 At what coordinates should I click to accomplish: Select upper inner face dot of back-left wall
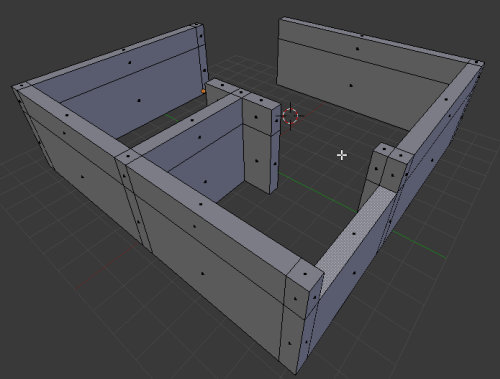(x=130, y=62)
